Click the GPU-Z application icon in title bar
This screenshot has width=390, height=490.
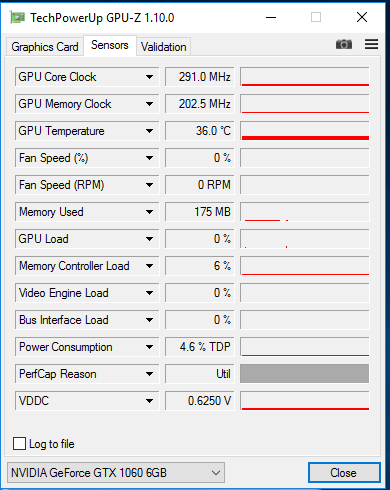(17, 17)
